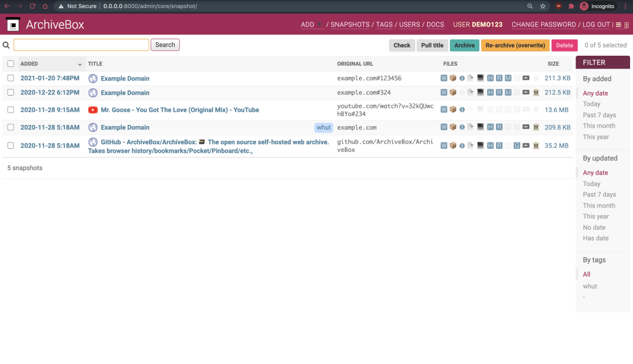The image size is (633, 364).
Task: Open archive.org bank icon for example.com#324 row
Action: 536,93
